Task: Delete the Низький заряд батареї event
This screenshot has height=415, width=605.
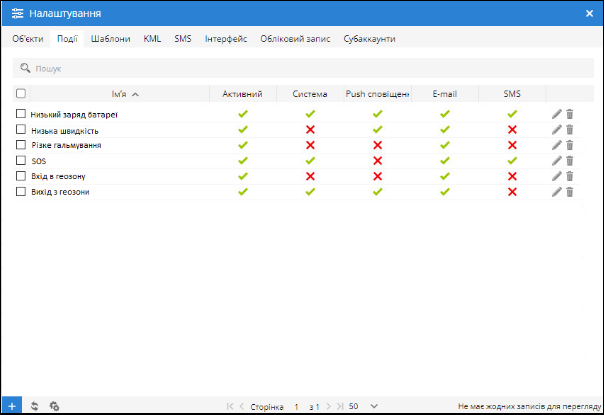Action: (570, 114)
